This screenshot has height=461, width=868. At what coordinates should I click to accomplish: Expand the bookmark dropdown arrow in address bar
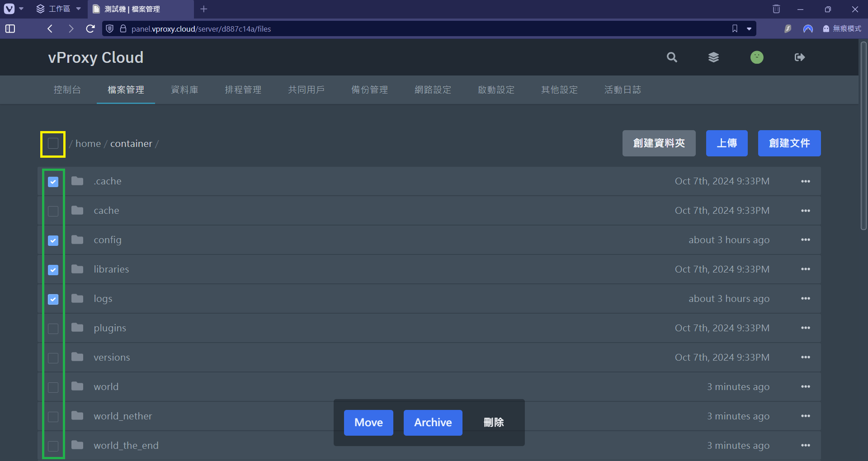749,29
